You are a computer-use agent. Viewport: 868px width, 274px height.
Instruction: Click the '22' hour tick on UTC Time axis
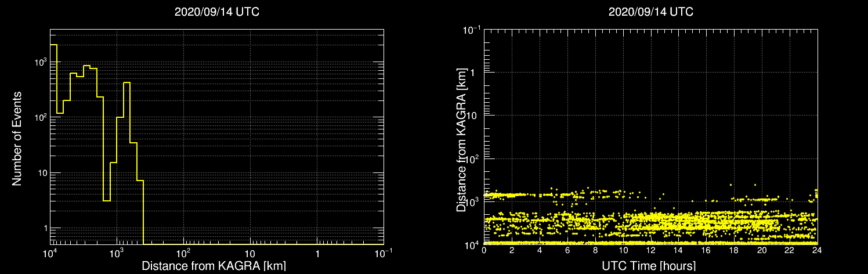pos(790,250)
